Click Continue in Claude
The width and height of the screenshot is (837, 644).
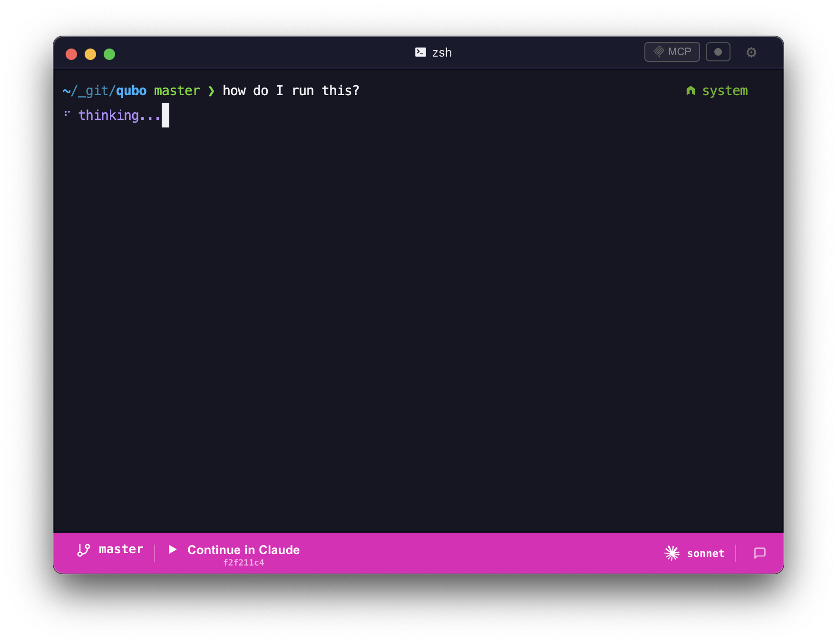(243, 550)
